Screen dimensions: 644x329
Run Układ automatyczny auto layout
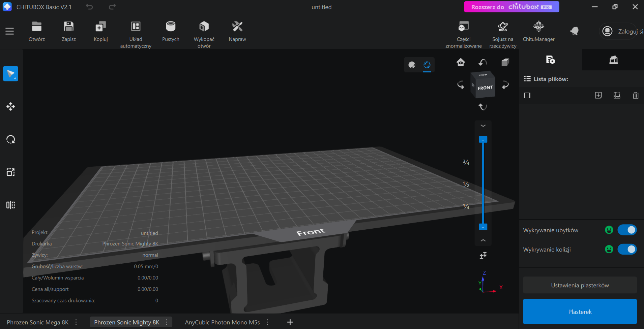[136, 34]
